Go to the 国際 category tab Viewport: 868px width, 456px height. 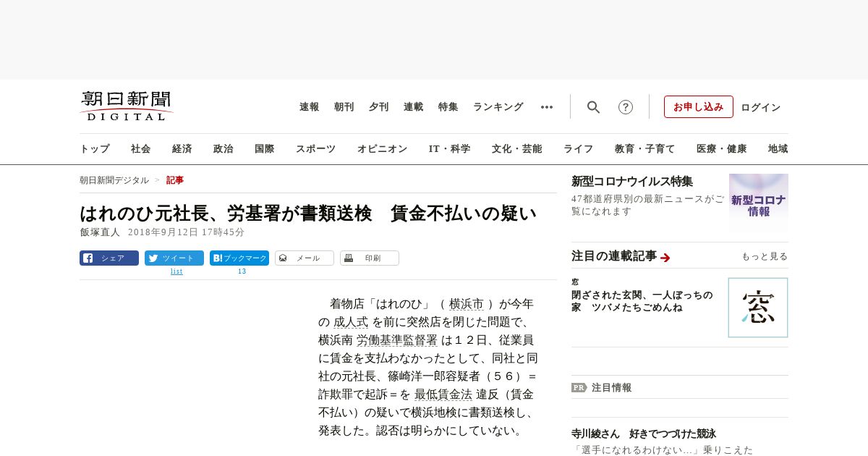[265, 149]
